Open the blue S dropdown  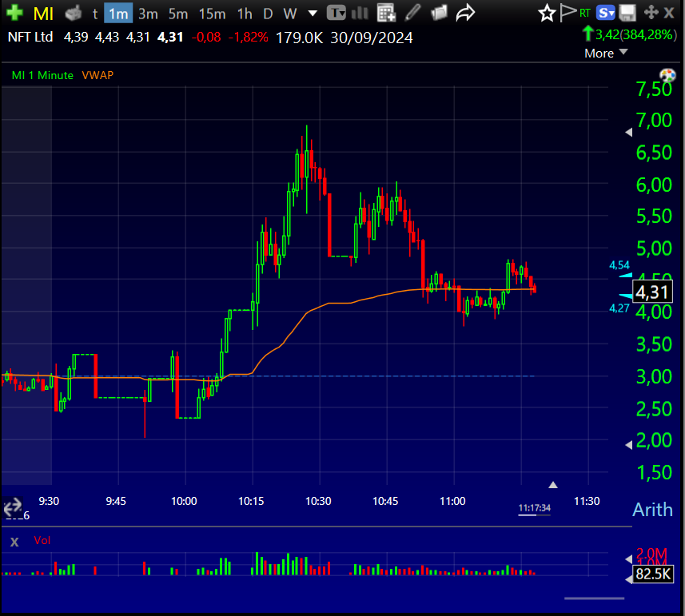point(606,13)
